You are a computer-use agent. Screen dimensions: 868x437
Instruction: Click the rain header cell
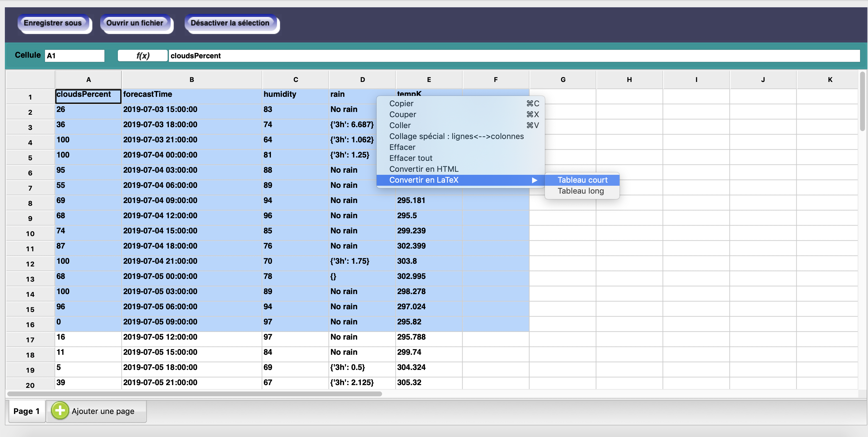tap(362, 96)
